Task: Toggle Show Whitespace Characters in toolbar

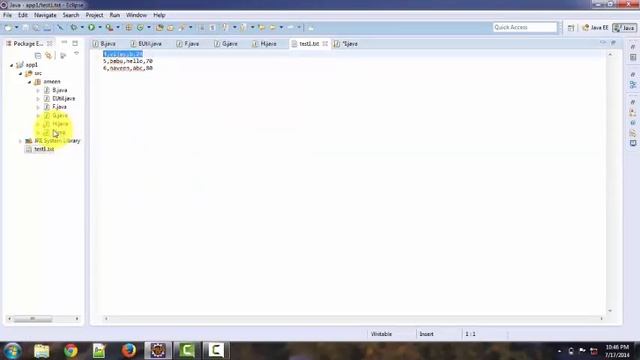Action: click(212, 28)
